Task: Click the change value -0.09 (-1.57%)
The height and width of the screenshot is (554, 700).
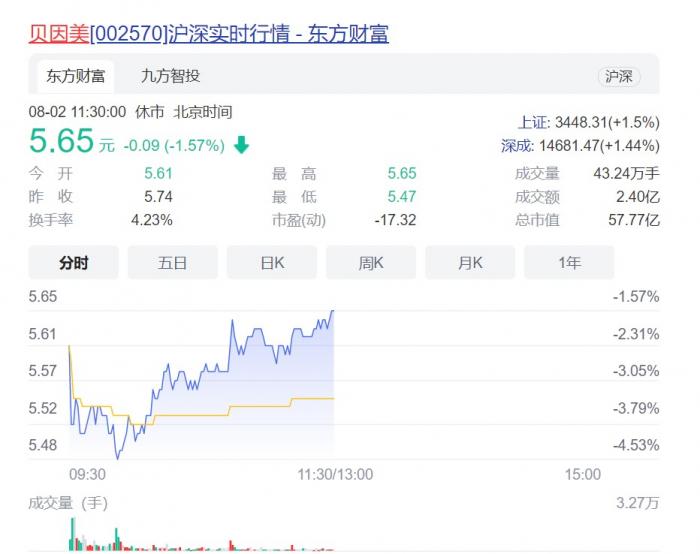Action: point(174,146)
